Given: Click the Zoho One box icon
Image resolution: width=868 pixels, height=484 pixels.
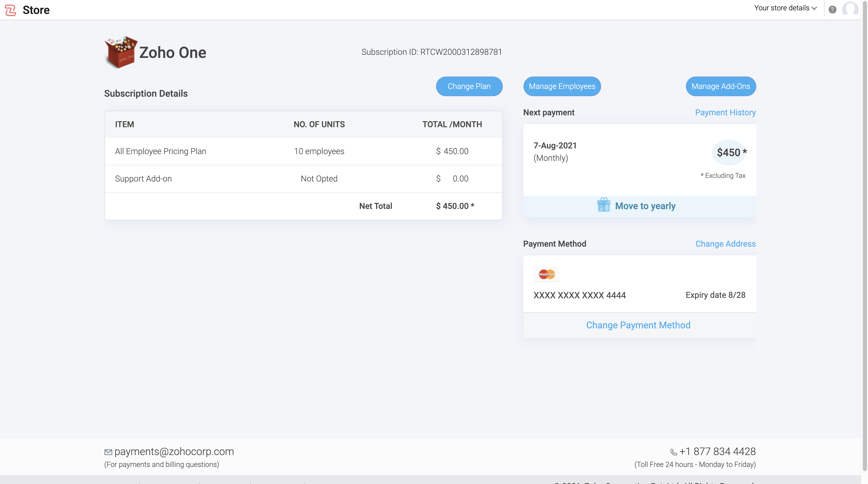Looking at the screenshot, I should (x=121, y=52).
